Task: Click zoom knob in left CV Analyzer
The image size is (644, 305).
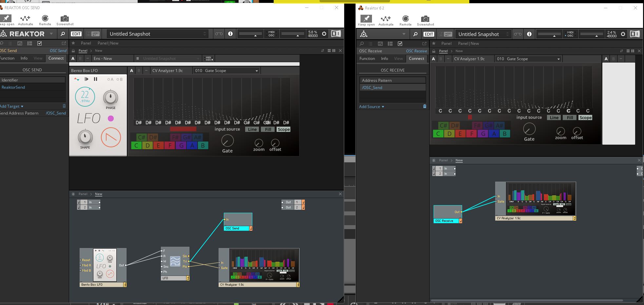Action: [x=259, y=143]
